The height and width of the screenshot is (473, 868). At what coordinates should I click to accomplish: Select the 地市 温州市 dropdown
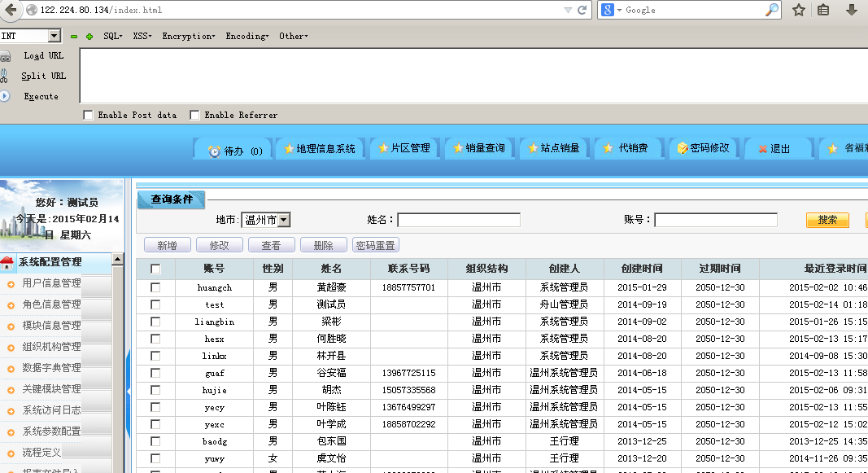pos(266,220)
